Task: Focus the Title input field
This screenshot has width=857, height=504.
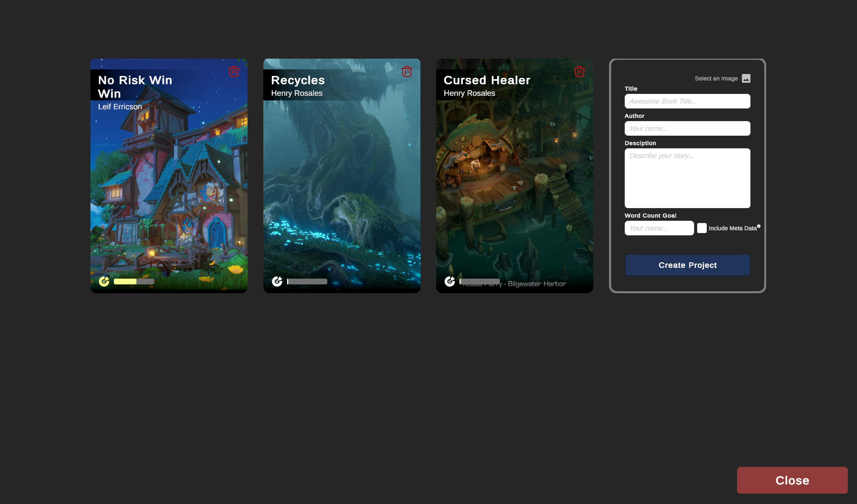Action: point(688,101)
